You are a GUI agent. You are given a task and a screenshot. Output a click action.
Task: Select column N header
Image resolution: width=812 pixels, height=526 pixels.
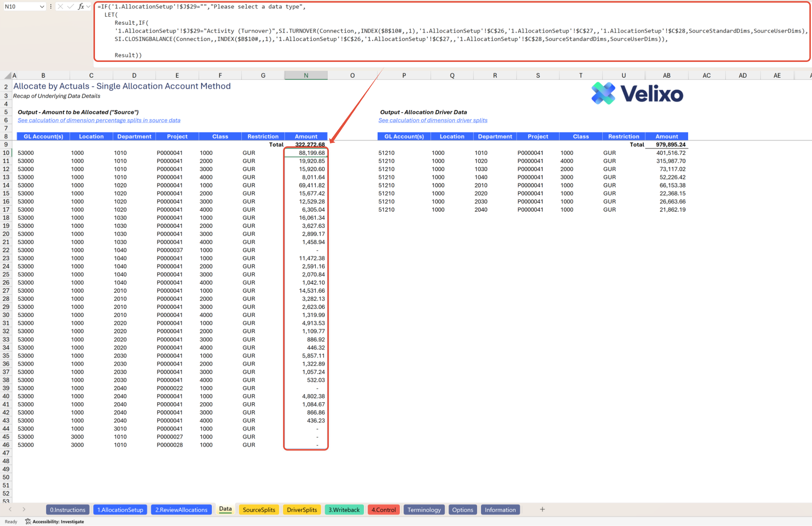click(x=306, y=75)
